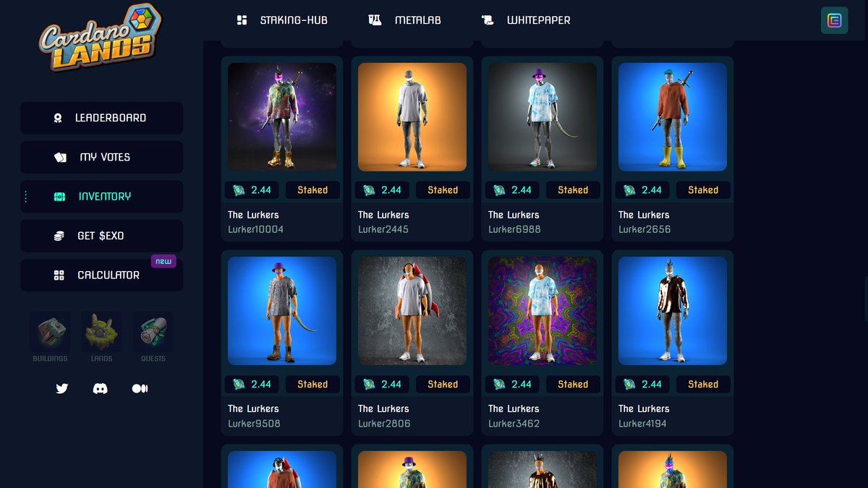Screen dimensions: 868x488
Task: Open the Lurker9508 NFT thumbnail
Action: [282, 311]
